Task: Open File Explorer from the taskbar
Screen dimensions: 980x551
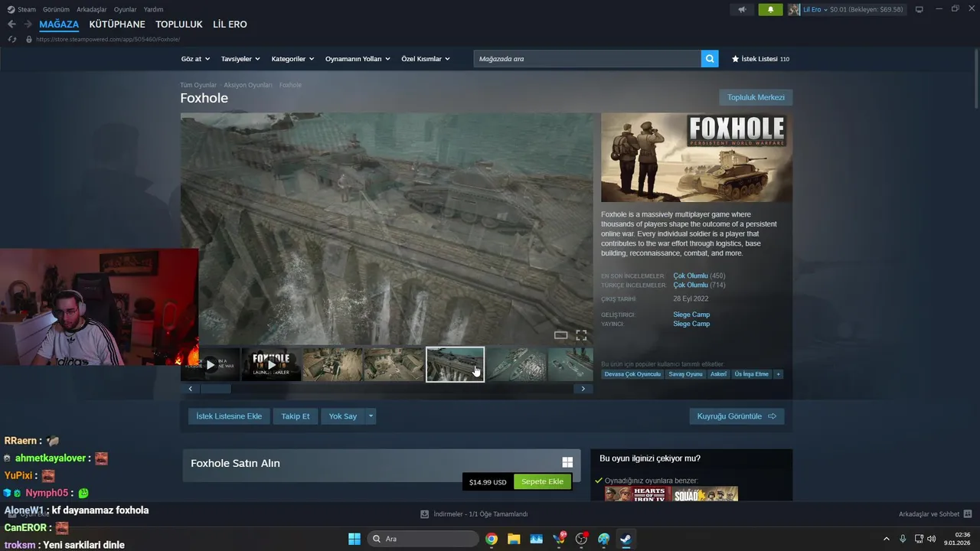Action: [514, 539]
